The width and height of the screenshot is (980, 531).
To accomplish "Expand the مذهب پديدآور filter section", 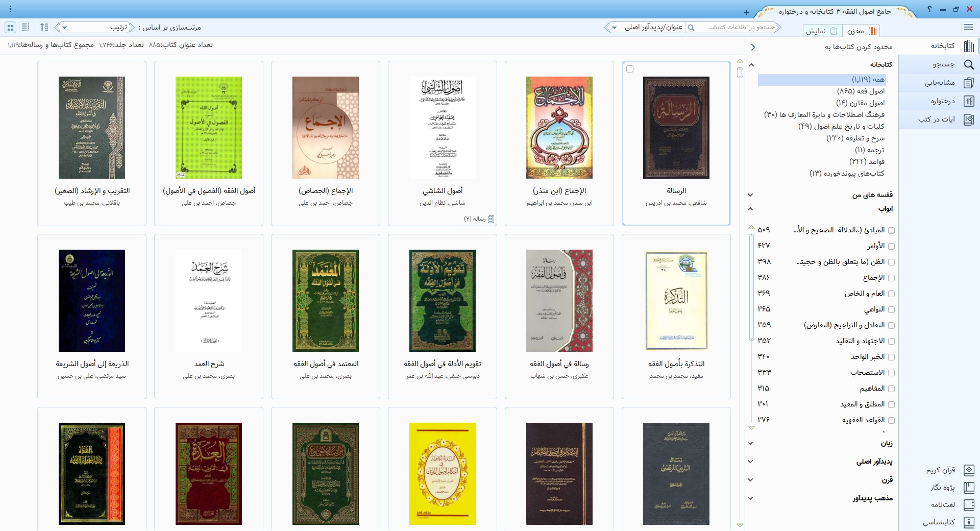I will 751,498.
